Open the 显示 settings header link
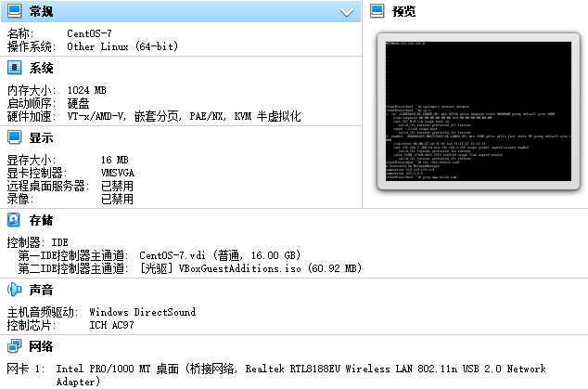Screen dimensions: 588x389 tap(41, 137)
